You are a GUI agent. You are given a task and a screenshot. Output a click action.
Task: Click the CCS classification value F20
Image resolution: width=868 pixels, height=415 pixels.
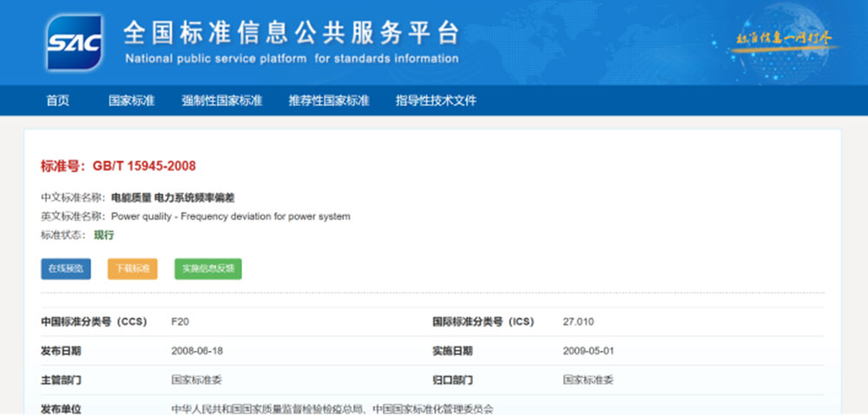coord(181,322)
